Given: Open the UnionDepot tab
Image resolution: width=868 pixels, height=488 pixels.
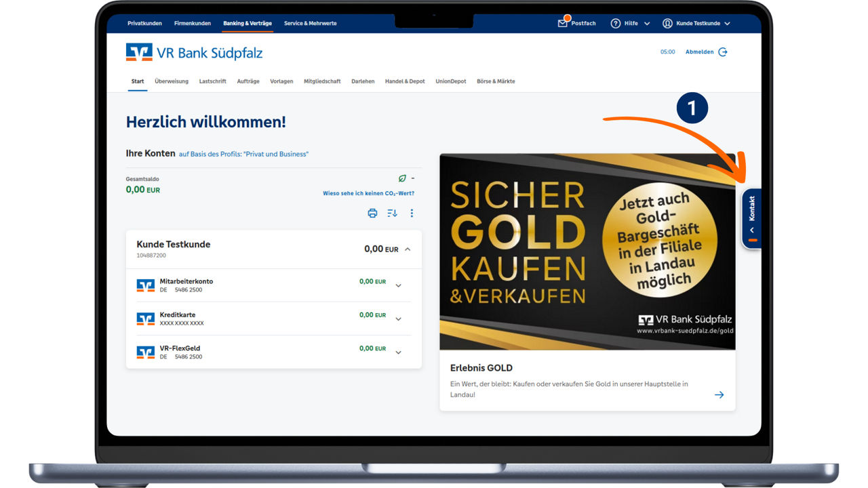Looking at the screenshot, I should click(451, 81).
